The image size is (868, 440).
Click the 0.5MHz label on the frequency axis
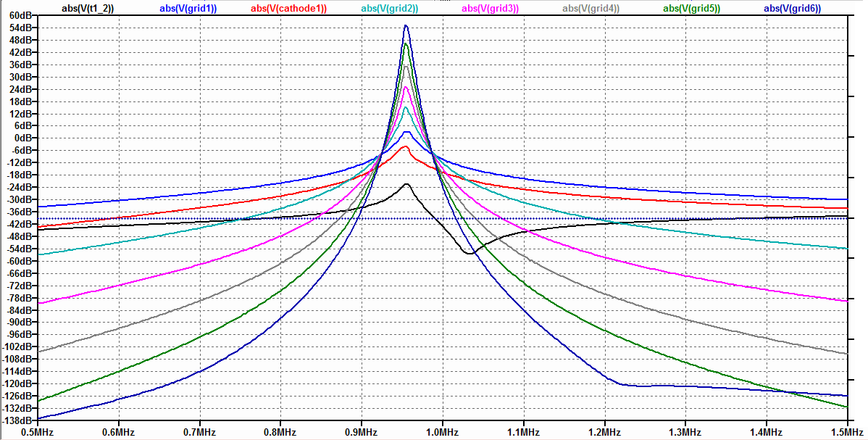pyautogui.click(x=36, y=432)
